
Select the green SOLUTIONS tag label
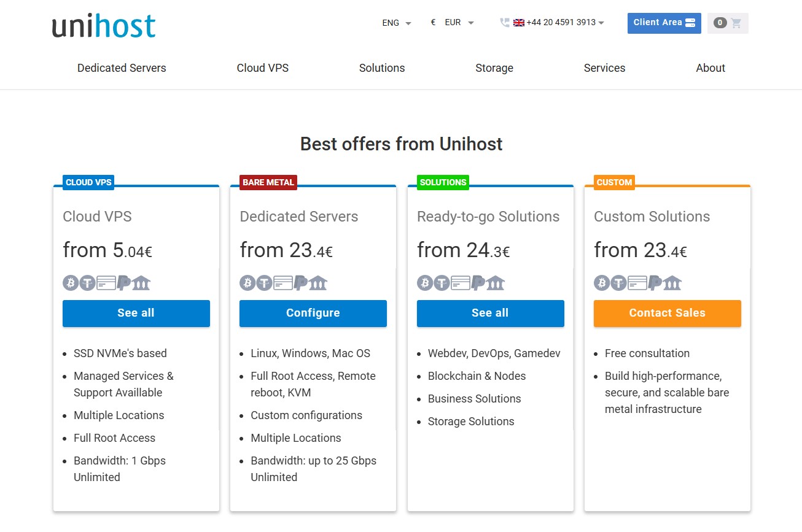[x=443, y=182]
